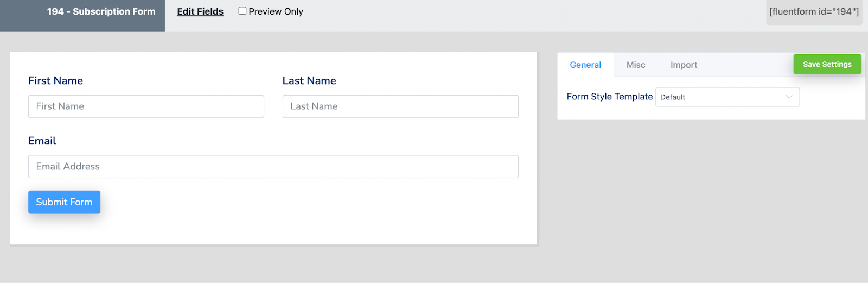
Task: Click the 194 - Subscription Form title
Action: pos(101,11)
